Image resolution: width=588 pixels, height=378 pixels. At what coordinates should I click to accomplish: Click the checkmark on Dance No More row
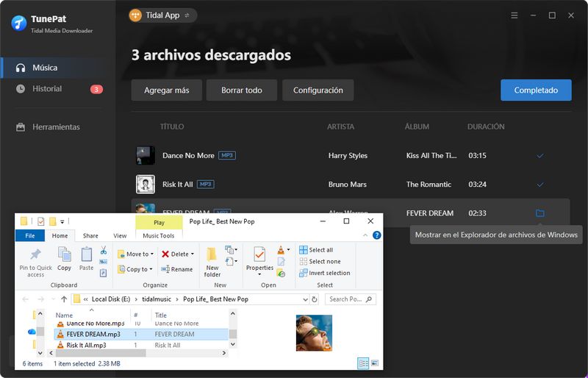540,156
